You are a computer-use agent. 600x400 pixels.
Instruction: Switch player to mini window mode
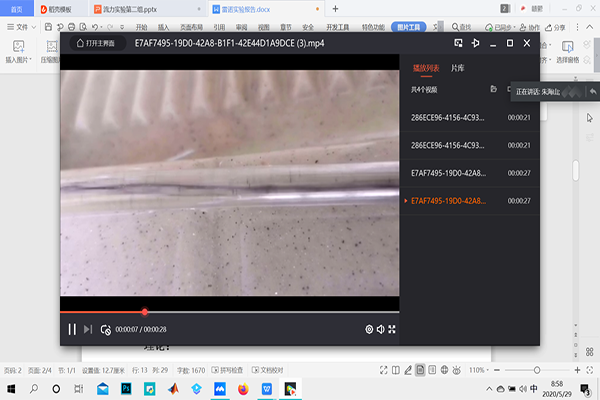[458, 43]
